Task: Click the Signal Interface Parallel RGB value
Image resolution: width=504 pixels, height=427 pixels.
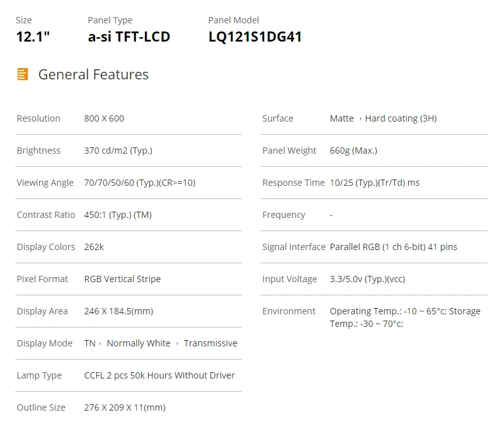Action: [x=393, y=247]
